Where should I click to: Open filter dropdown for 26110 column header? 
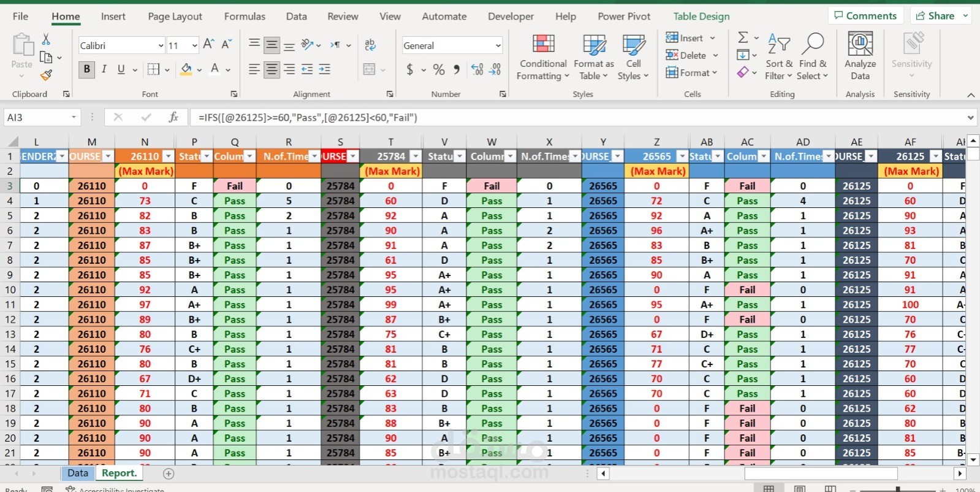pyautogui.click(x=168, y=156)
